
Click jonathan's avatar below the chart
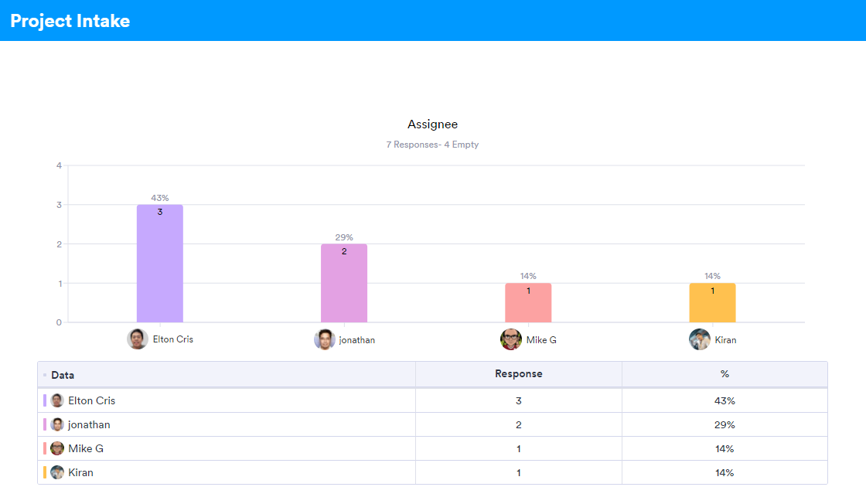tap(324, 339)
